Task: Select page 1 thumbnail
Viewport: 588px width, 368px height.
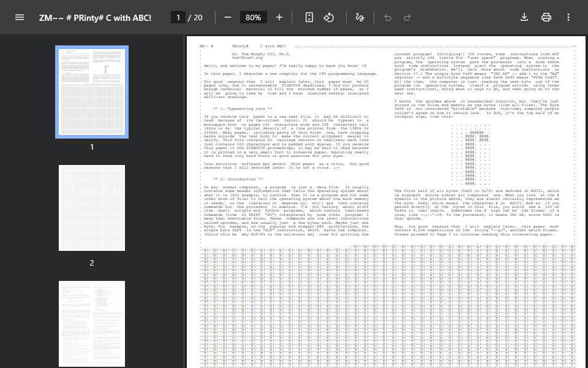Action: click(x=92, y=92)
